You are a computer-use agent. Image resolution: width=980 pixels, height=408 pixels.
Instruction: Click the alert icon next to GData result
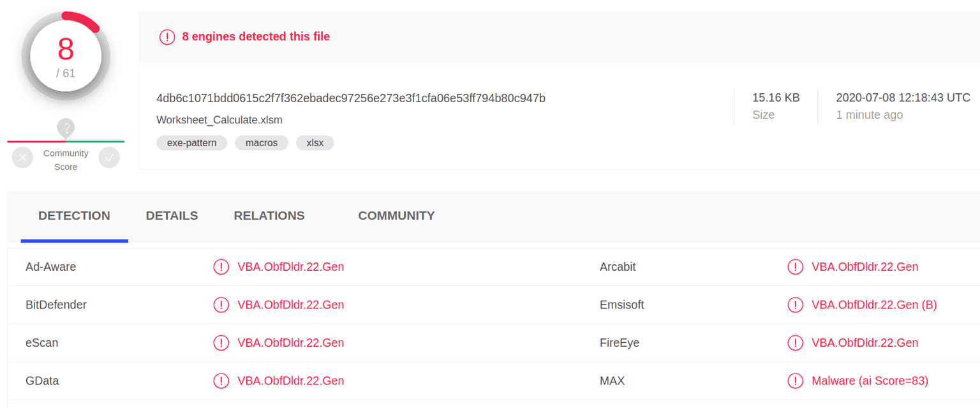point(221,381)
